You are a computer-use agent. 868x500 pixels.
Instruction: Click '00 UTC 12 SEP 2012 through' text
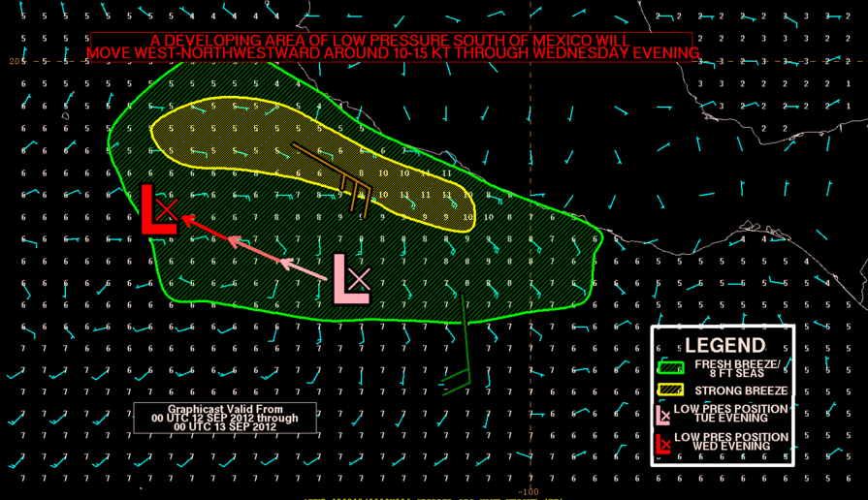225,419
